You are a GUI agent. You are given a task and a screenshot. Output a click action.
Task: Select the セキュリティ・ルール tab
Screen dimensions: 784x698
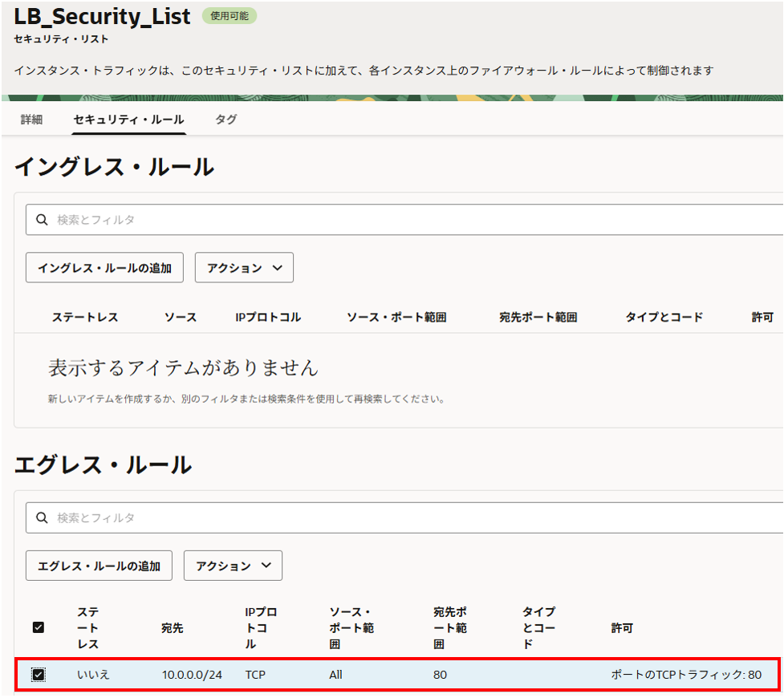click(x=128, y=120)
